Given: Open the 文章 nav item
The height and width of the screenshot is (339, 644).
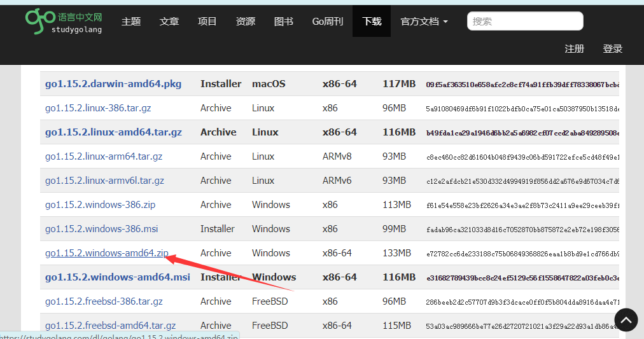Looking at the screenshot, I should [x=169, y=22].
